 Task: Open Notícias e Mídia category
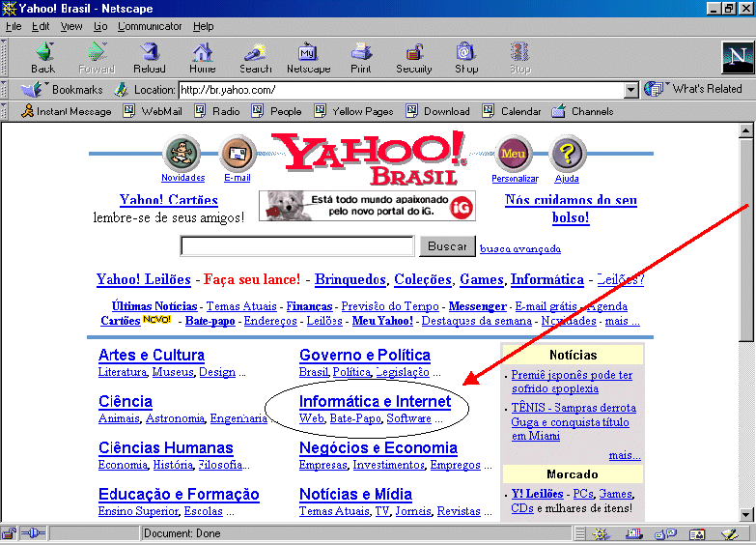(355, 495)
